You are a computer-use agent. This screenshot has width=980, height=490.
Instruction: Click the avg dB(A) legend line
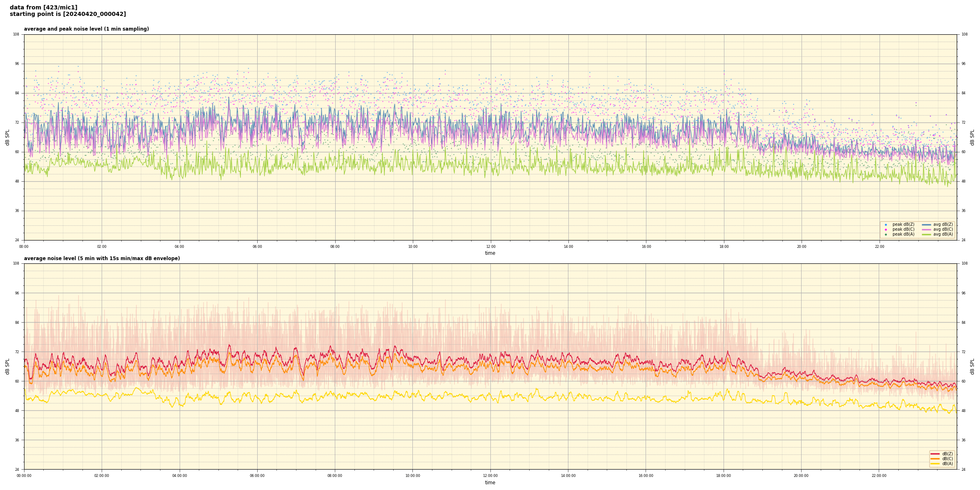tap(927, 234)
